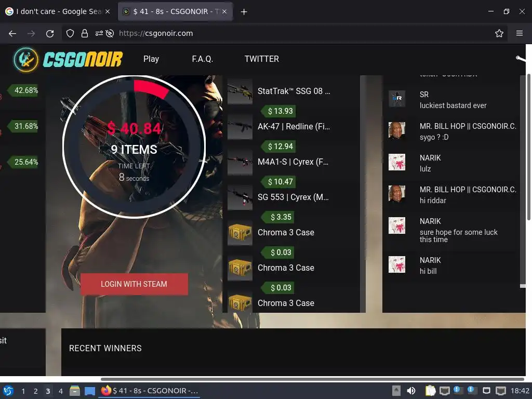This screenshot has width=532, height=399.
Task: Click the page horizontal scrollbar
Action: pos(312,379)
